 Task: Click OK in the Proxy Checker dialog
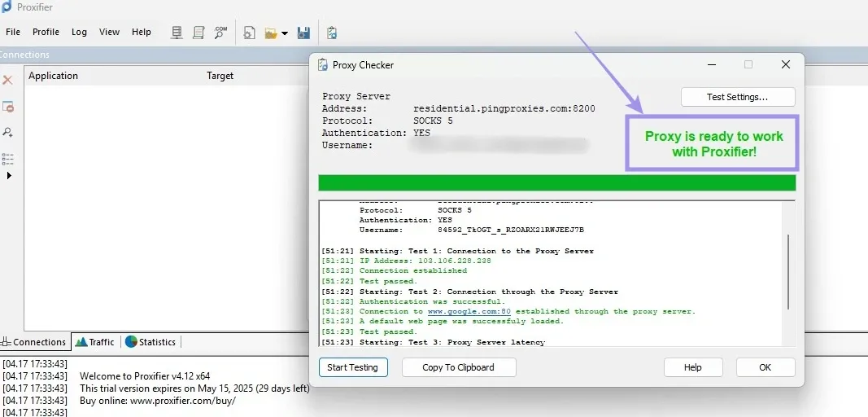click(765, 367)
